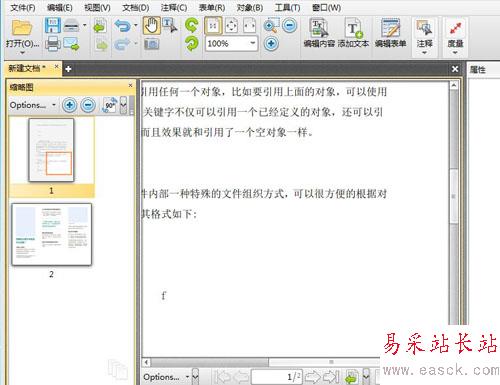Click the previous view green arrow in bottom bar
Image resolution: width=500 pixels, height=385 pixels.
(x=352, y=377)
